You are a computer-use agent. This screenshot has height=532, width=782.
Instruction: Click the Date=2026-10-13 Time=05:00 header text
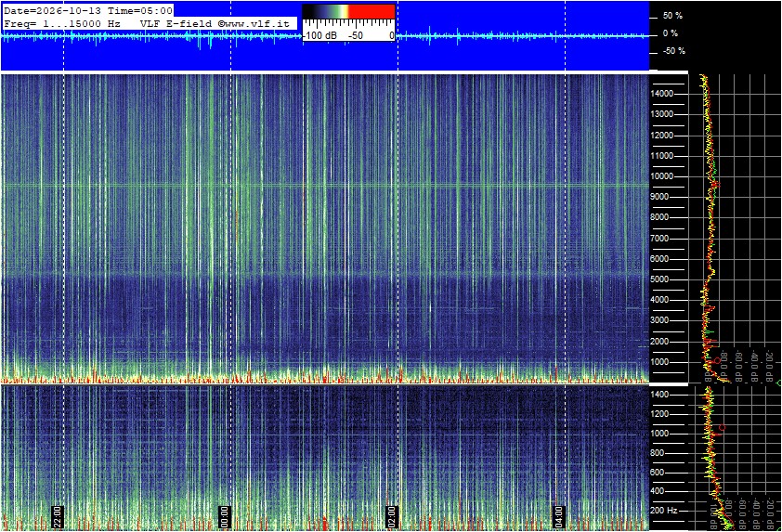88,10
